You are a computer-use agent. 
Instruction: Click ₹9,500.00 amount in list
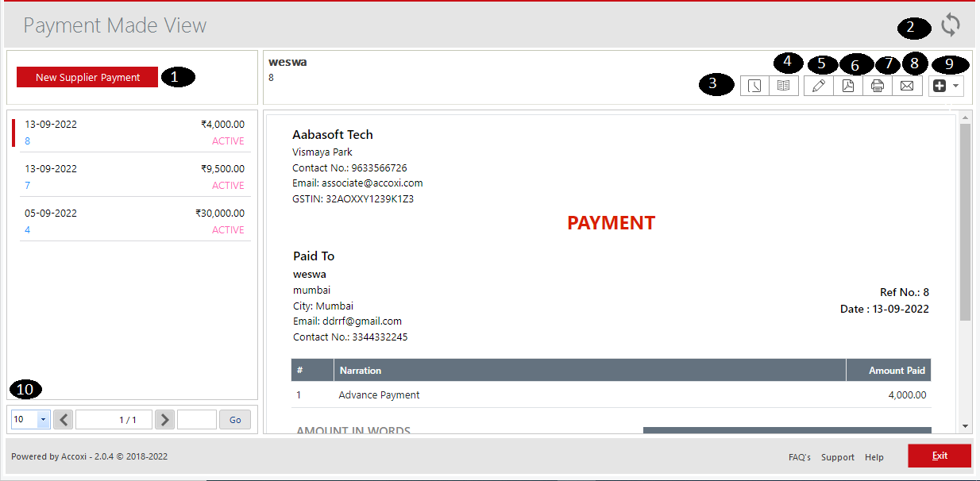point(222,169)
